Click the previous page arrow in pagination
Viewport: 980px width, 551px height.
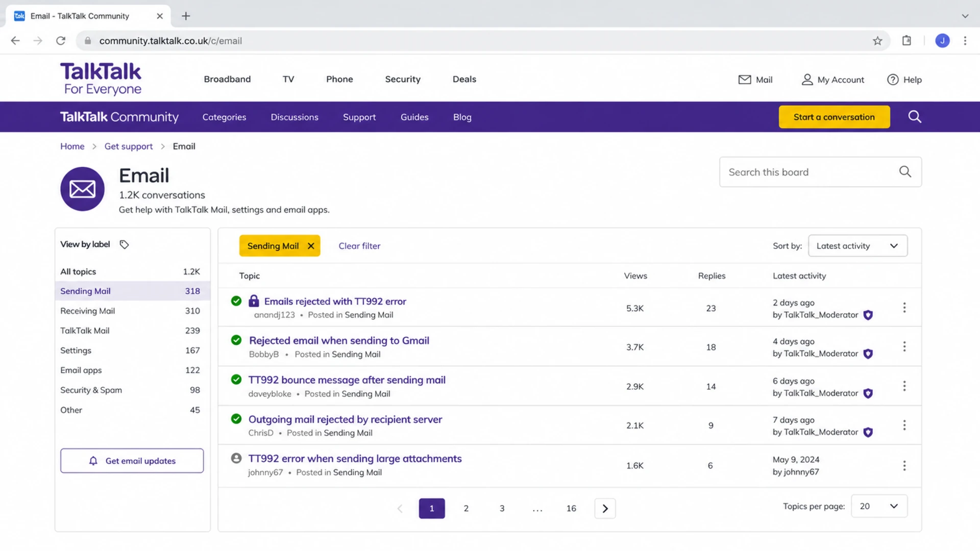[x=400, y=509]
